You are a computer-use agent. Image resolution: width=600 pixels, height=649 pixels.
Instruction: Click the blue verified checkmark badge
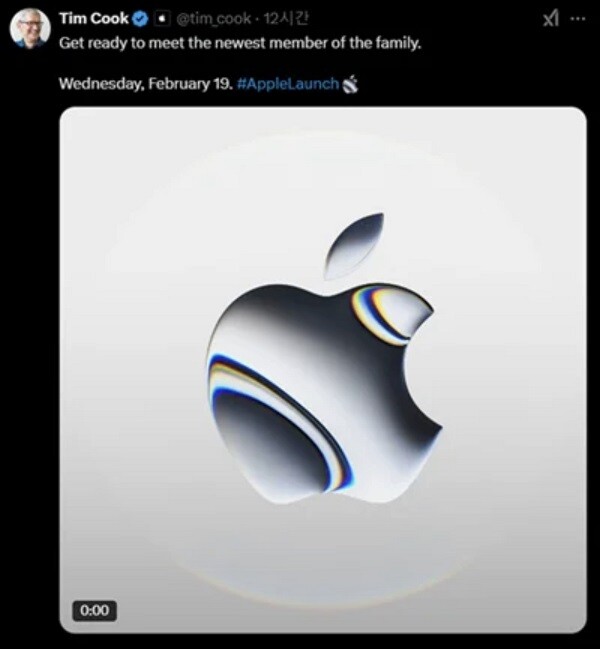140,19
